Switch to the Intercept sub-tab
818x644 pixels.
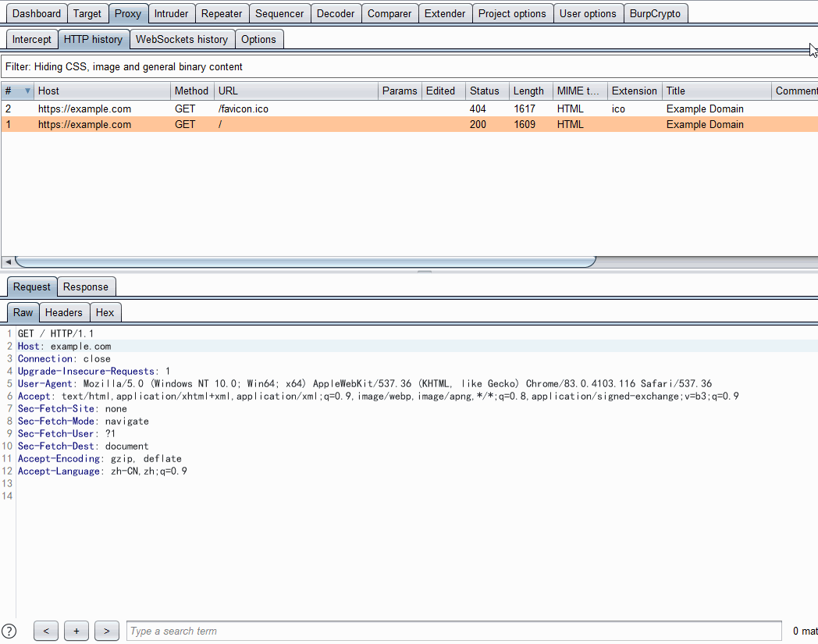(32, 39)
